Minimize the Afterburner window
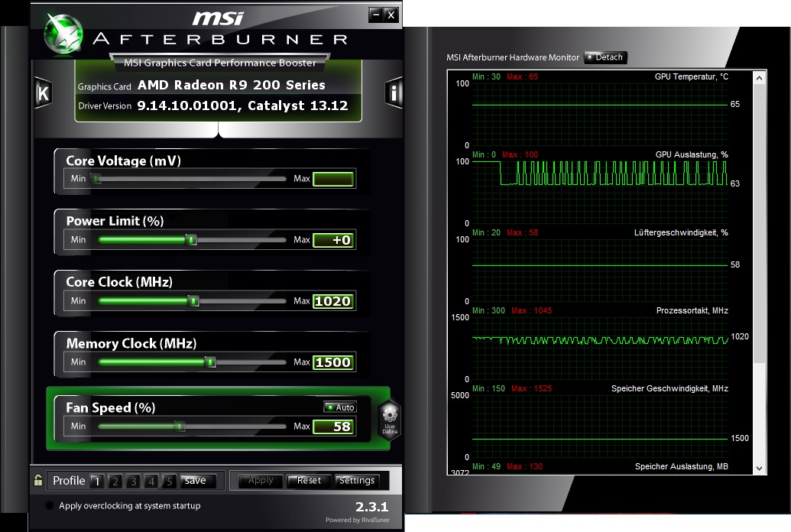Viewport: 791px width, 532px height. point(376,15)
